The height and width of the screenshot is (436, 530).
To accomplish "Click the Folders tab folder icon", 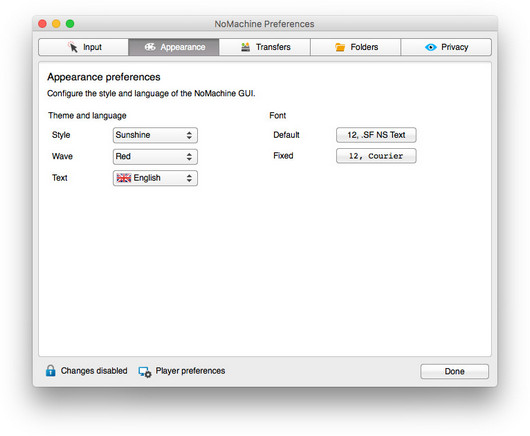I will point(340,47).
